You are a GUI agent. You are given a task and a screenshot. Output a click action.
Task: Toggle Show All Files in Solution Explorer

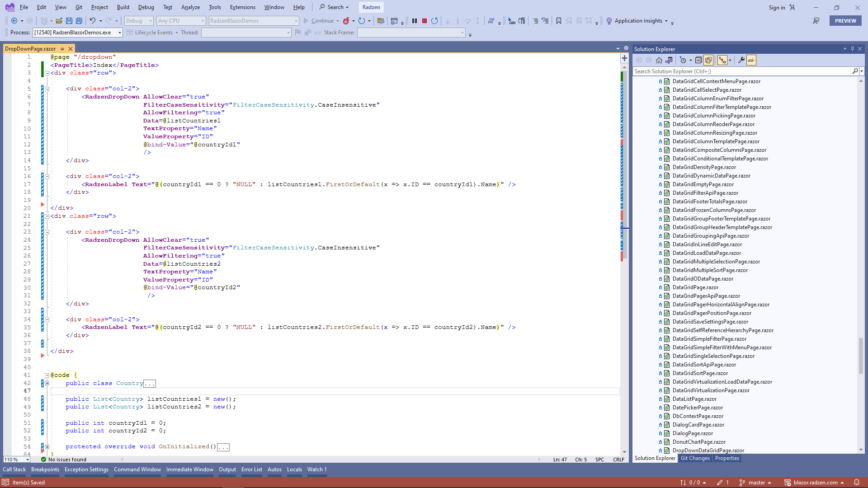coord(708,60)
